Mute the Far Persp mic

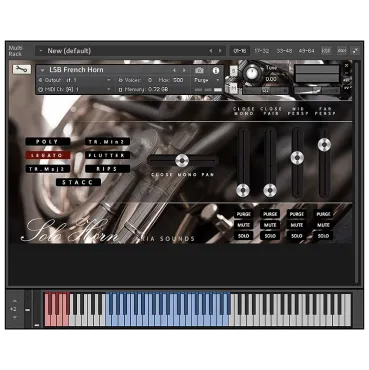tap(323, 225)
